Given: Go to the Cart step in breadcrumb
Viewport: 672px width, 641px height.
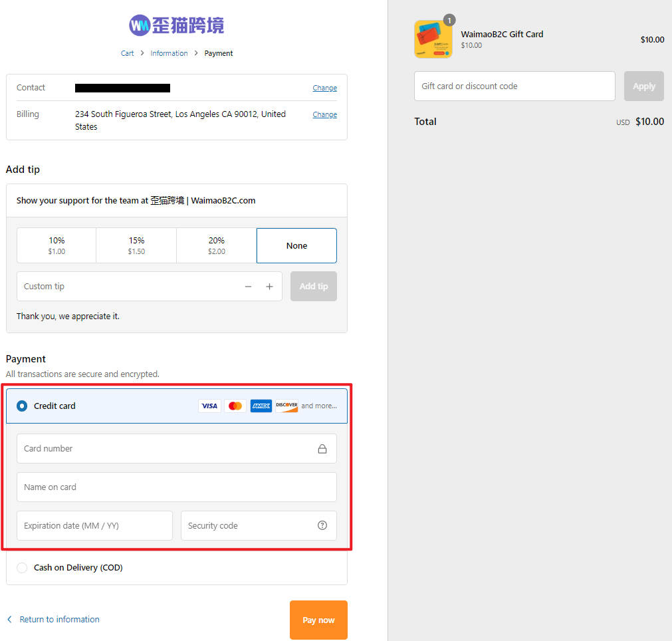Looking at the screenshot, I should click(127, 53).
